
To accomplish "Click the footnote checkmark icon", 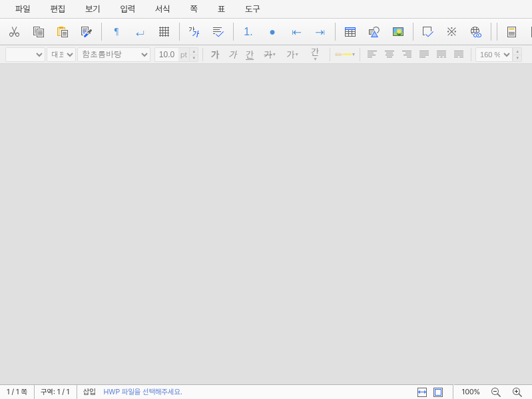I will 428,32.
